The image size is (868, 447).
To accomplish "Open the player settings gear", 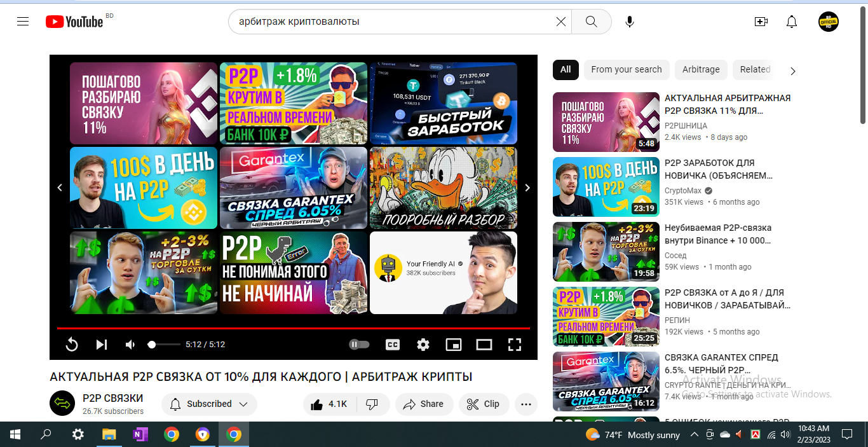I will (423, 345).
